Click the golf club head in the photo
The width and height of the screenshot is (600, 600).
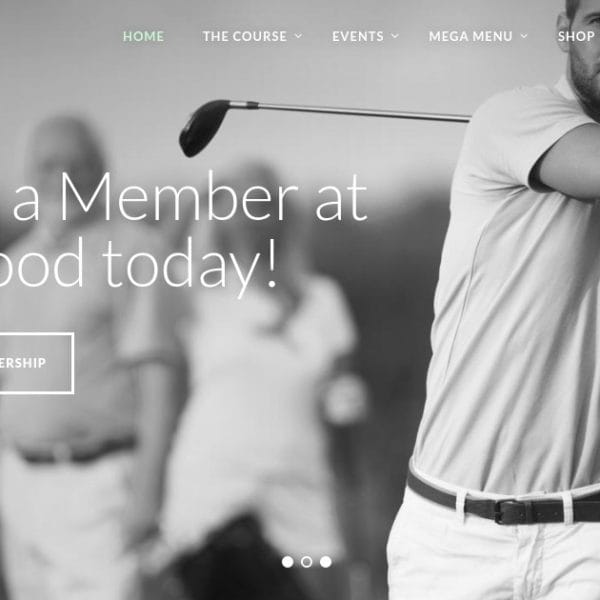pyautogui.click(x=205, y=127)
